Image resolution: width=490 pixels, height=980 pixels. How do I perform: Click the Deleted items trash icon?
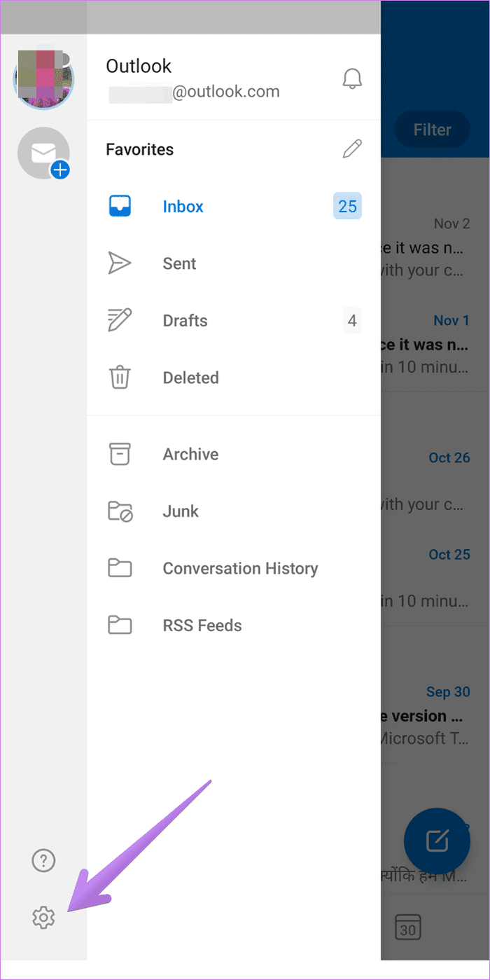(120, 377)
